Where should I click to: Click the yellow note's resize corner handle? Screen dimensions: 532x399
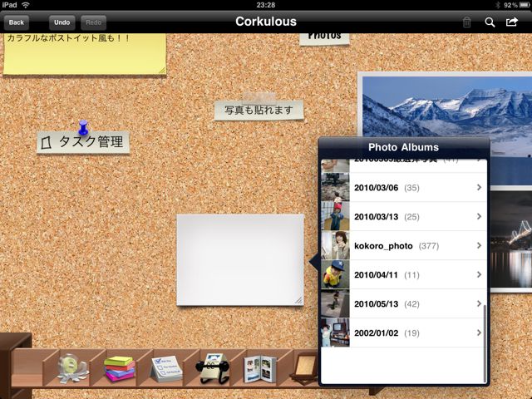[x=162, y=70]
